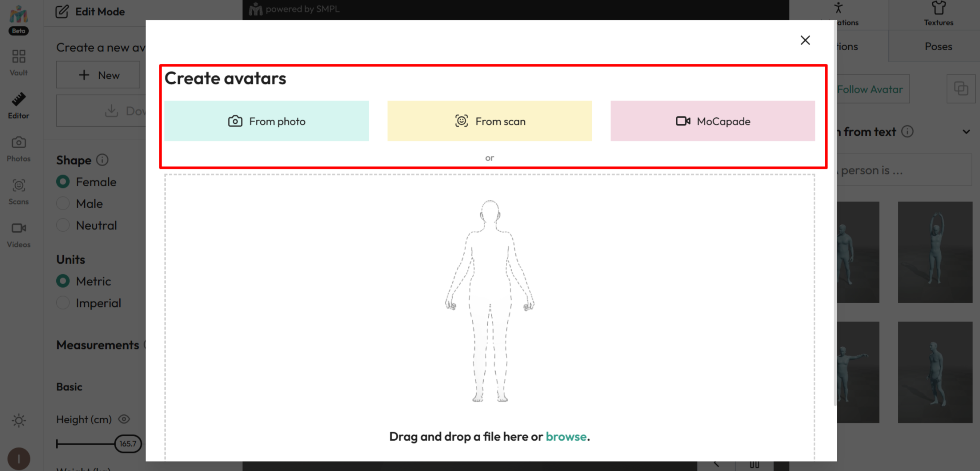Screen dimensions: 980x471
Task: Click the copy icon beside Follow Avatar
Action: [960, 89]
